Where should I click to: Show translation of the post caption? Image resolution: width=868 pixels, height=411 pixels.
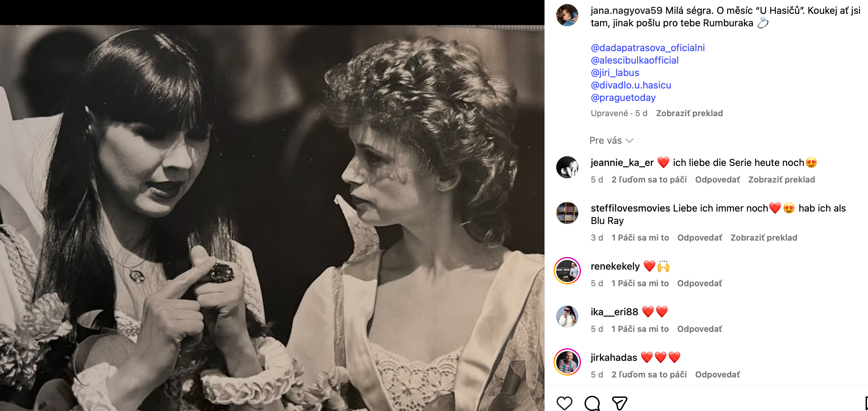pyautogui.click(x=689, y=113)
